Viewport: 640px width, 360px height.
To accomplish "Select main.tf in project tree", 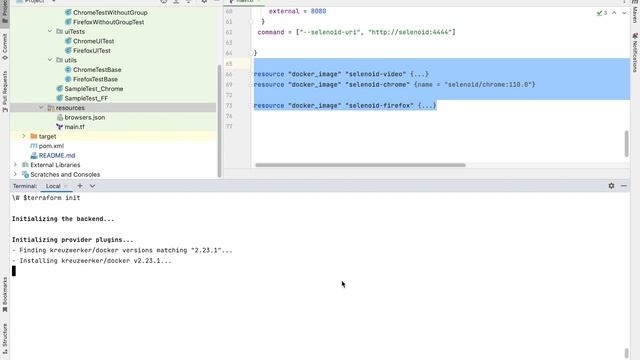I will click(75, 127).
